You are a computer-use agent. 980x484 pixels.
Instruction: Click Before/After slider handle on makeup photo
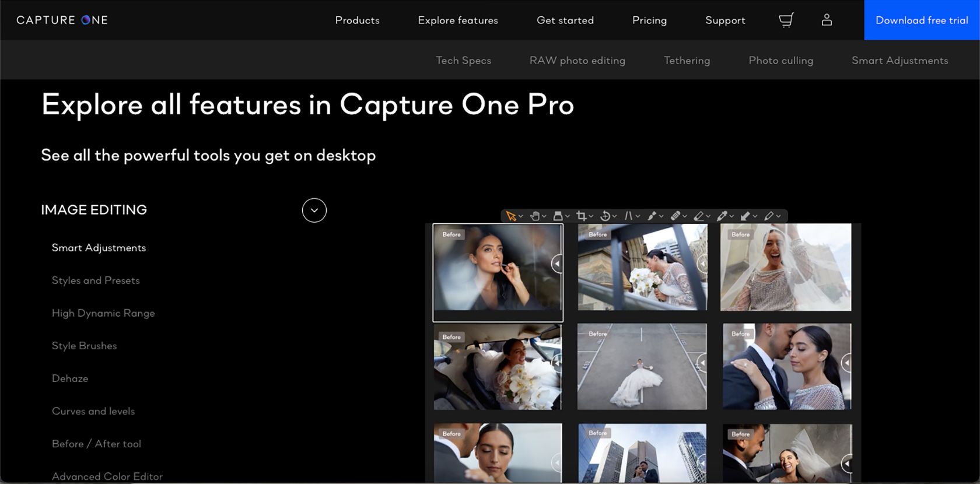557,264
